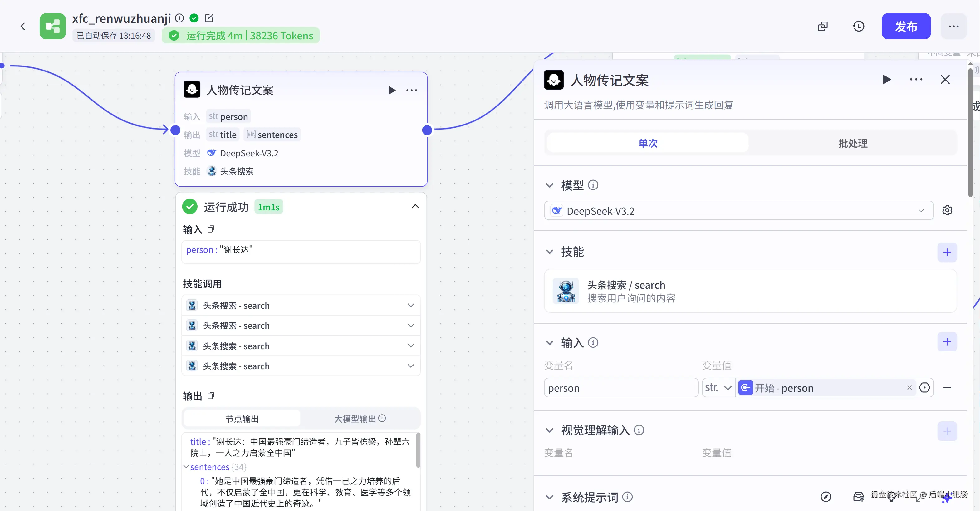Open run history clock icon

pyautogui.click(x=858, y=26)
